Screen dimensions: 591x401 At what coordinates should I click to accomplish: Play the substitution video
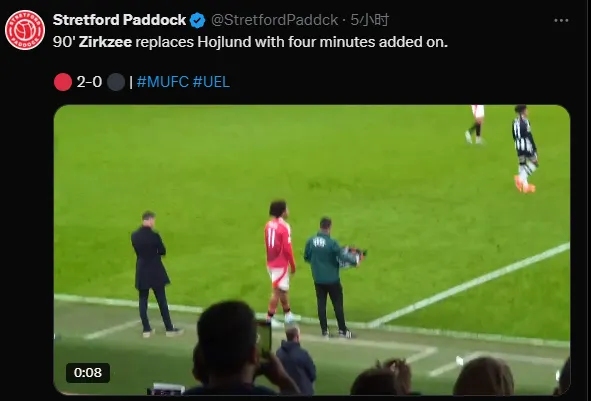tap(312, 249)
